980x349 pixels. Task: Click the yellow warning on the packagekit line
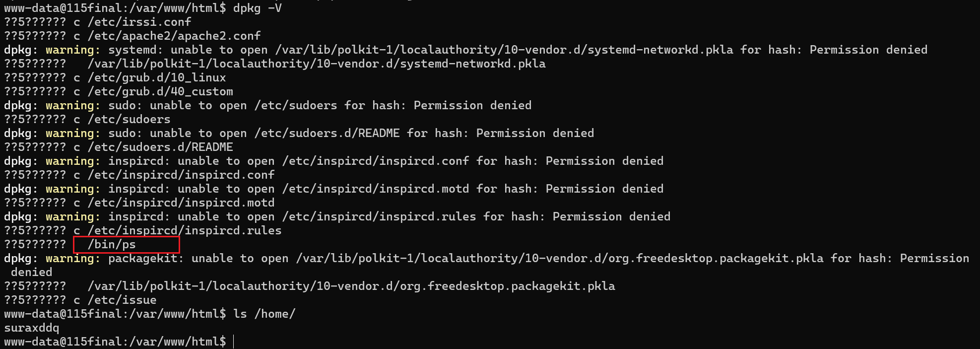click(x=73, y=259)
